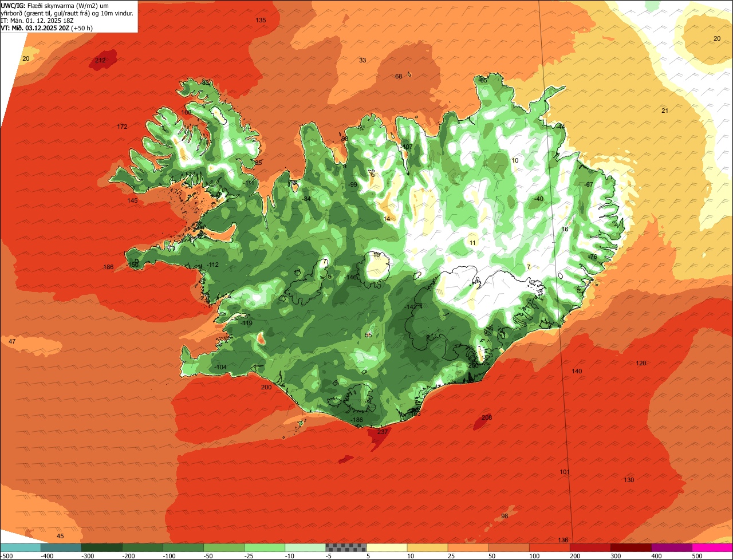
Task: Click the map value 135 at the top
Action: [x=261, y=20]
